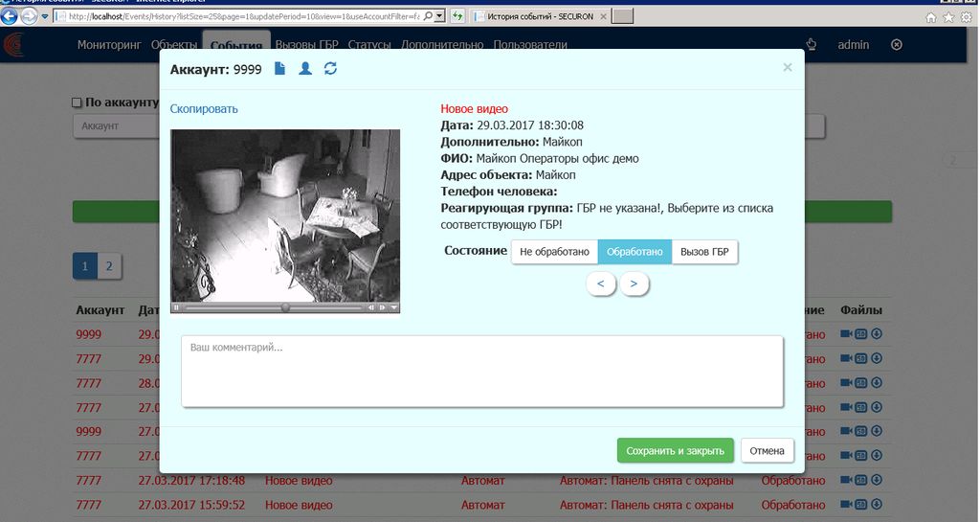This screenshot has height=522, width=980.
Task: Click SD icon in 7777 28.0 row
Action: 861,382
